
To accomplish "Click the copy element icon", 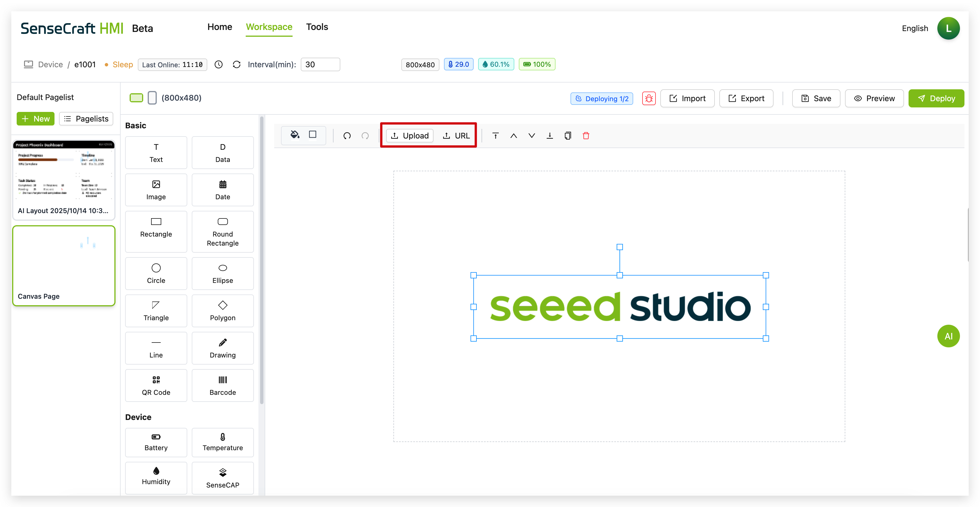I will tap(568, 136).
